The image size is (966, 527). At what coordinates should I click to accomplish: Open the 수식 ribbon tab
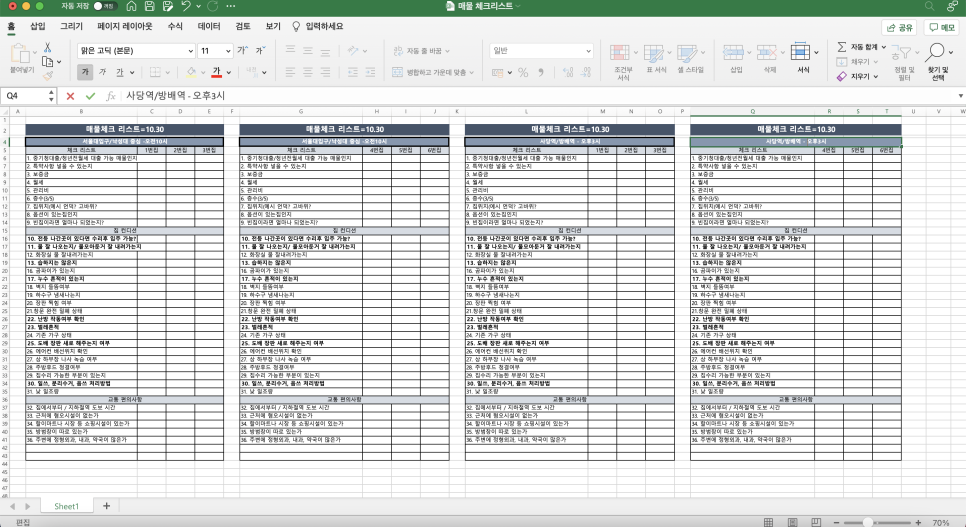175,27
